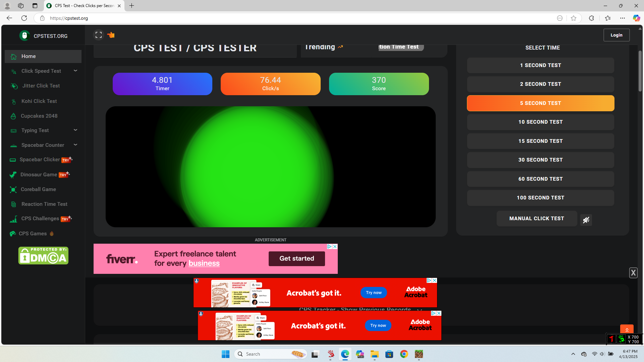Image resolution: width=644 pixels, height=362 pixels.
Task: Expand the Click Speed Test submenu
Action: (x=75, y=71)
